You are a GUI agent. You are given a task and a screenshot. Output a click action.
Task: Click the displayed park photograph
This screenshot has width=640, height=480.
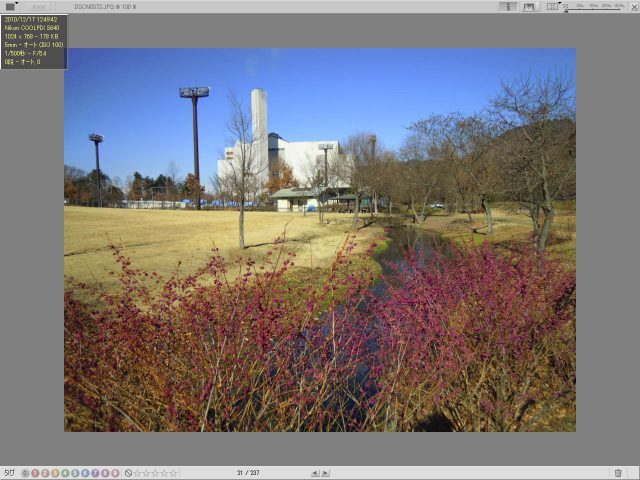click(x=320, y=240)
